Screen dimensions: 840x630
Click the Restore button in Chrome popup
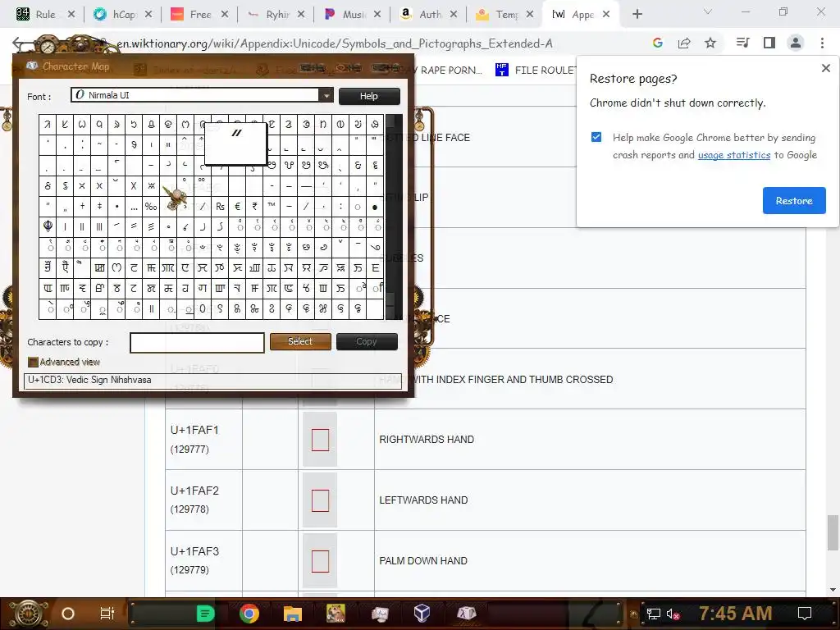pos(794,201)
